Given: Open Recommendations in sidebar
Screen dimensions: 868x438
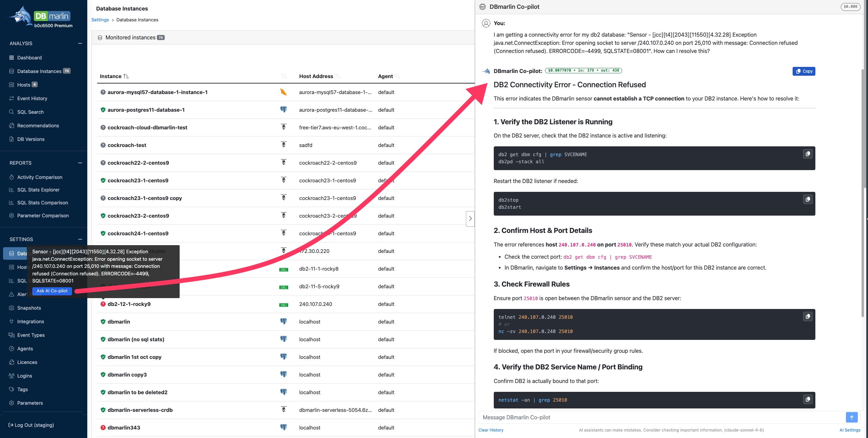Looking at the screenshot, I should 38,126.
